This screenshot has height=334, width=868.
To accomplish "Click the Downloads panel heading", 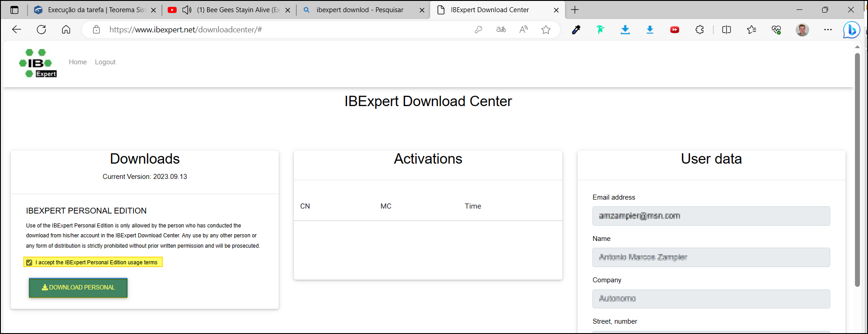I will coord(145,159).
